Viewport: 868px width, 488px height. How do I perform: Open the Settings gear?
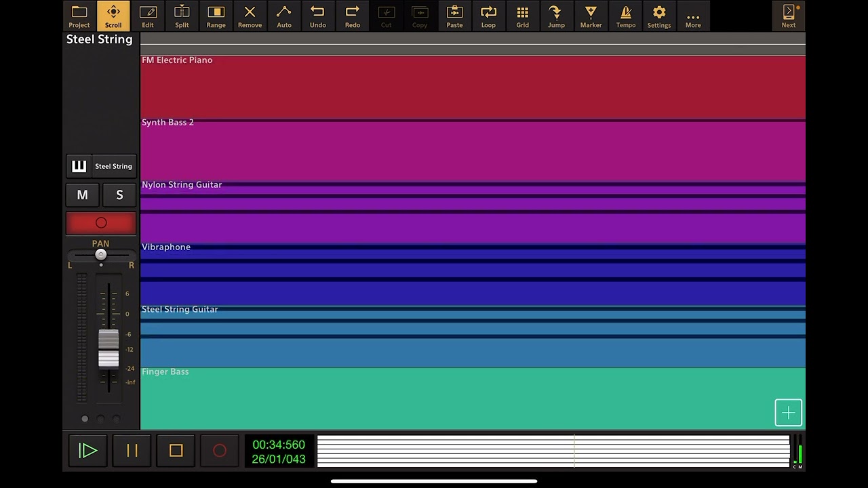(659, 16)
